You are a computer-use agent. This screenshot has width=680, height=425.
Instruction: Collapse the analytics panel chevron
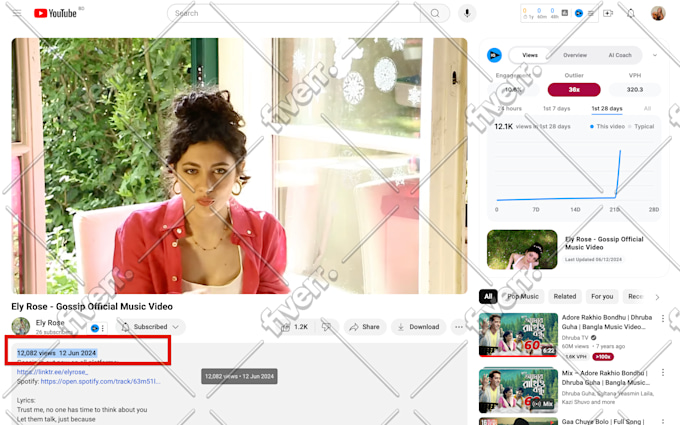[655, 55]
